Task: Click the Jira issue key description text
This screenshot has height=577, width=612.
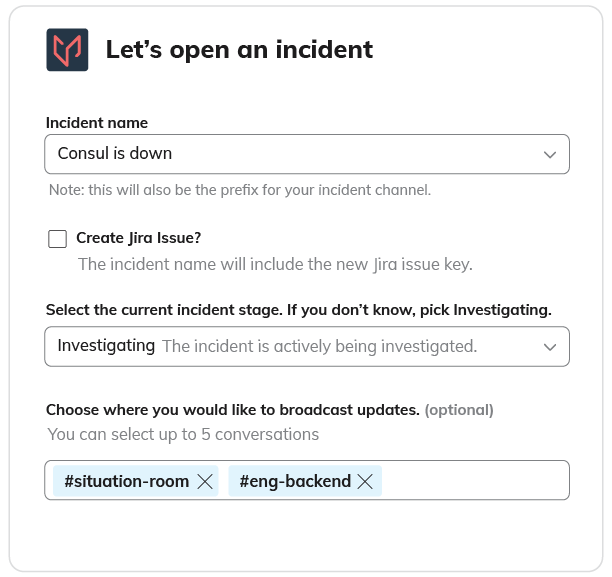Action: [275, 265]
